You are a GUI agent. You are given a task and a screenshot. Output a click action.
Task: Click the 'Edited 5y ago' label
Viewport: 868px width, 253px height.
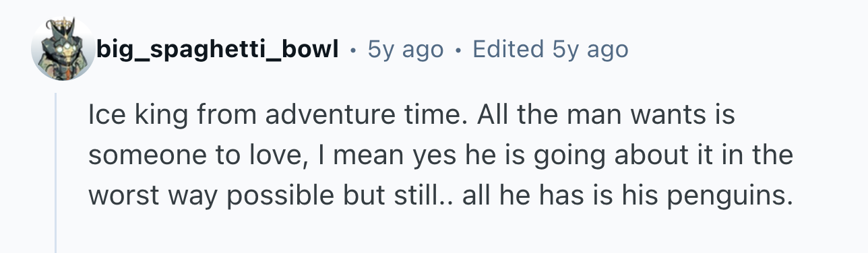point(551,49)
